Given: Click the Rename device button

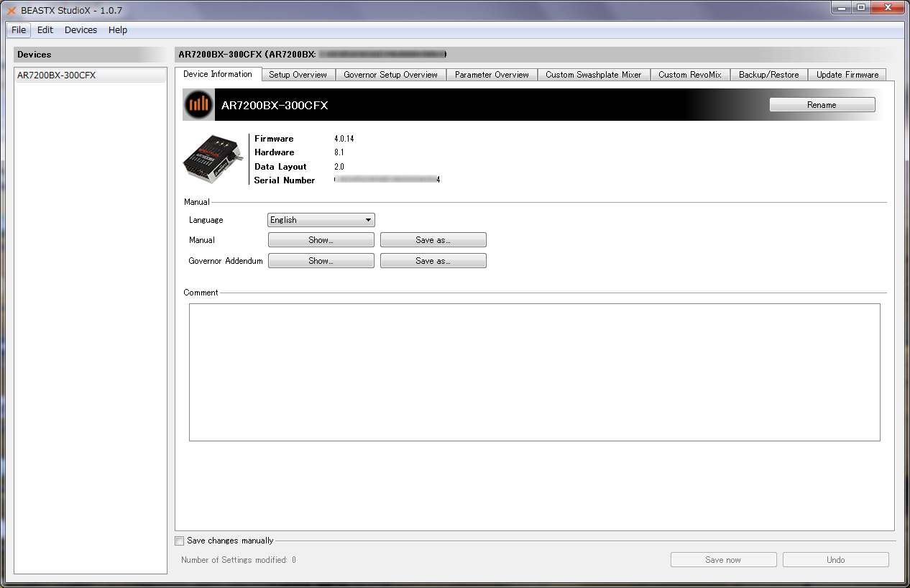Looking at the screenshot, I should (x=822, y=105).
